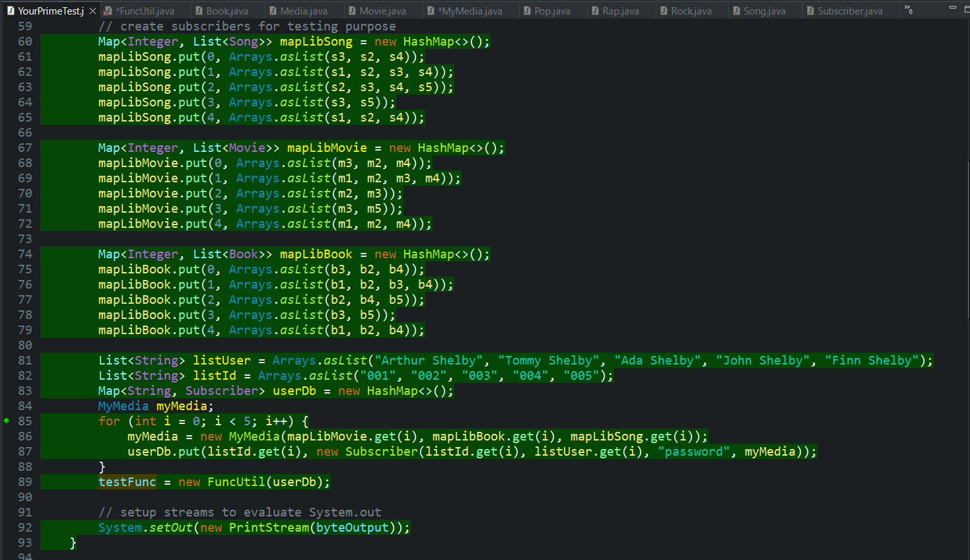Click line number 74 in the gutter
Screen dimensions: 970x560
click(x=25, y=254)
